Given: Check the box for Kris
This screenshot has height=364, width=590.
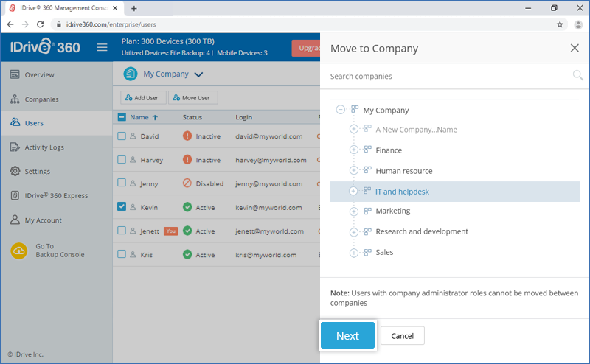Looking at the screenshot, I should [x=122, y=253].
